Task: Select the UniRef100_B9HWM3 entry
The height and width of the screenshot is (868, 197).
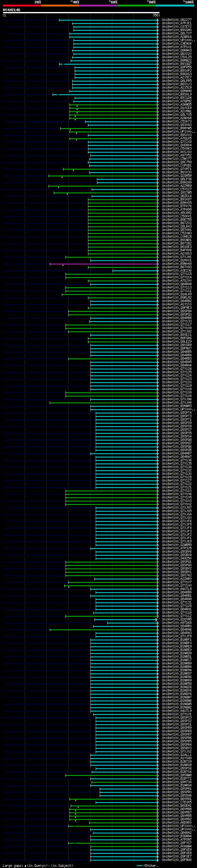Action: [176, 406]
